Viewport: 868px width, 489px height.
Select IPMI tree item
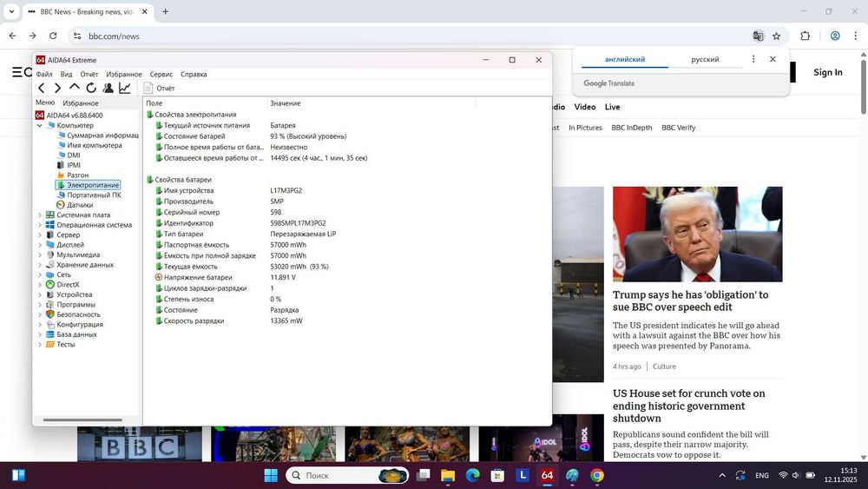[x=69, y=165]
